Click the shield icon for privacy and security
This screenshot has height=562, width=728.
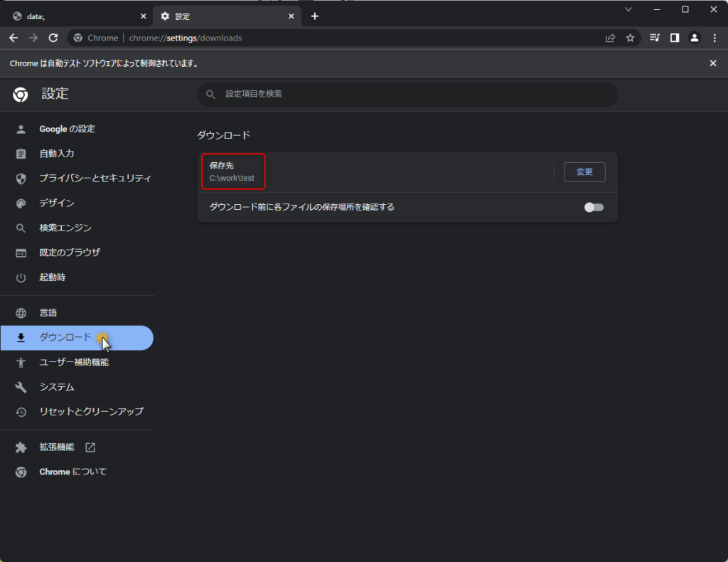tap(21, 179)
